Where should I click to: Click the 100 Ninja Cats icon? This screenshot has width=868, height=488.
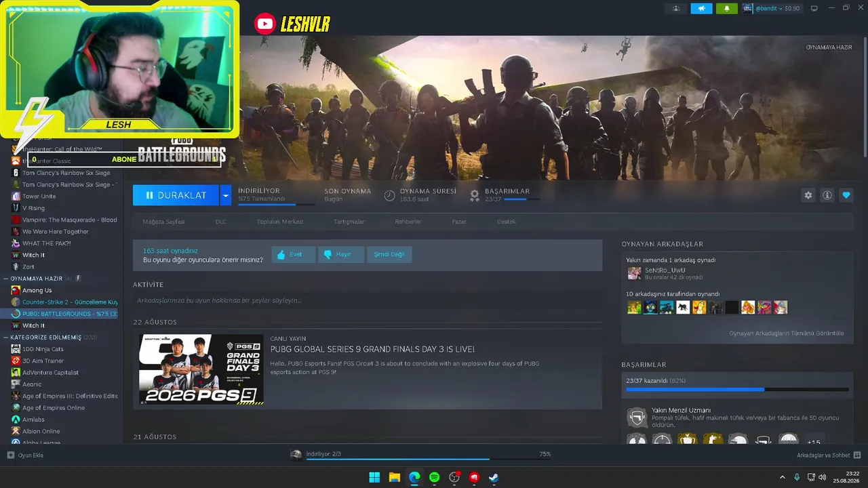(x=16, y=349)
